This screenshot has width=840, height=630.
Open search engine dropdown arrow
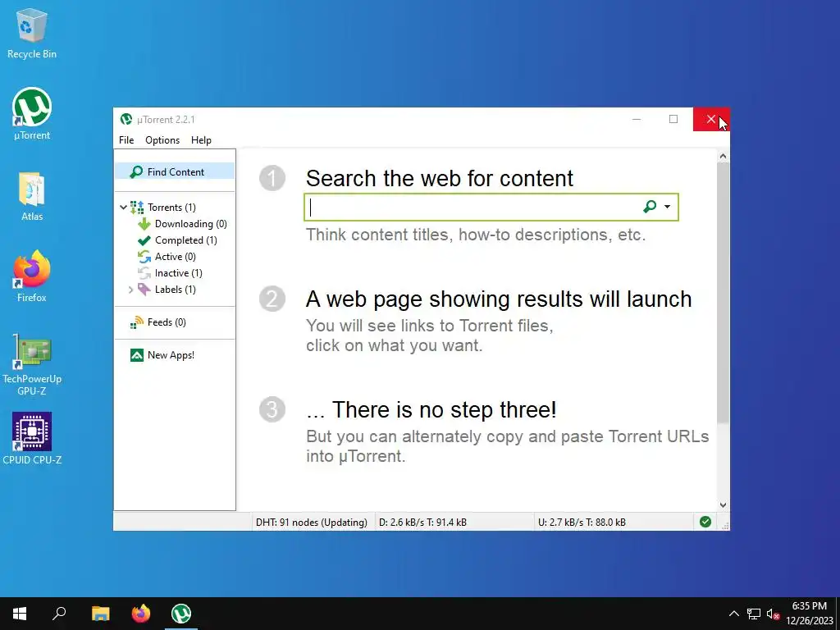(x=667, y=207)
